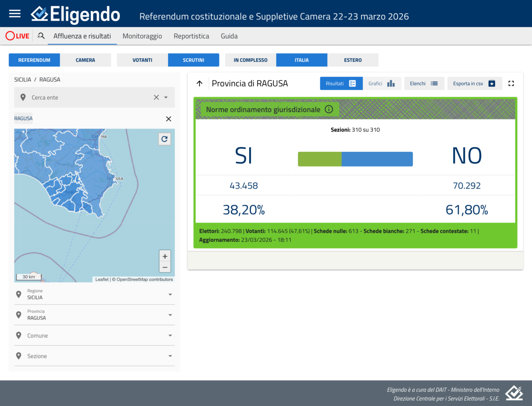Expand the Comune dropdown
Viewport: 532px width, 406px height.
[94, 335]
